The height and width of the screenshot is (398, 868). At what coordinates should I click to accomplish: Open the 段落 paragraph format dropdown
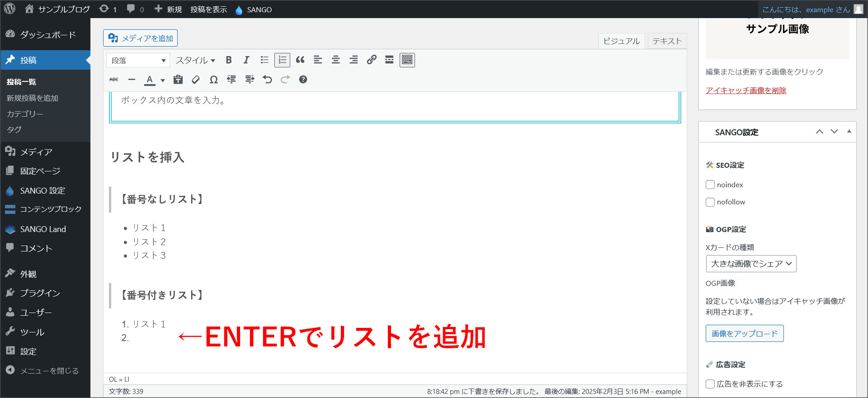[x=138, y=61]
